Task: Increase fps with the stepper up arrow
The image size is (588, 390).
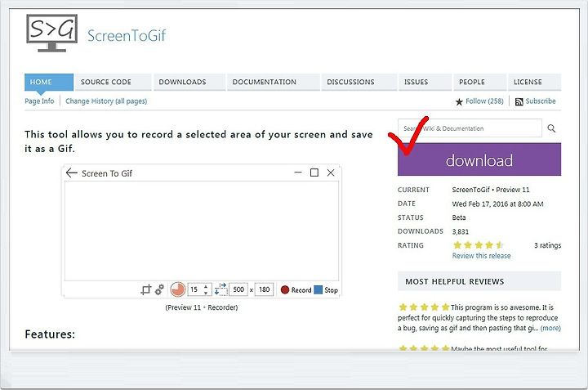Action: coord(206,286)
